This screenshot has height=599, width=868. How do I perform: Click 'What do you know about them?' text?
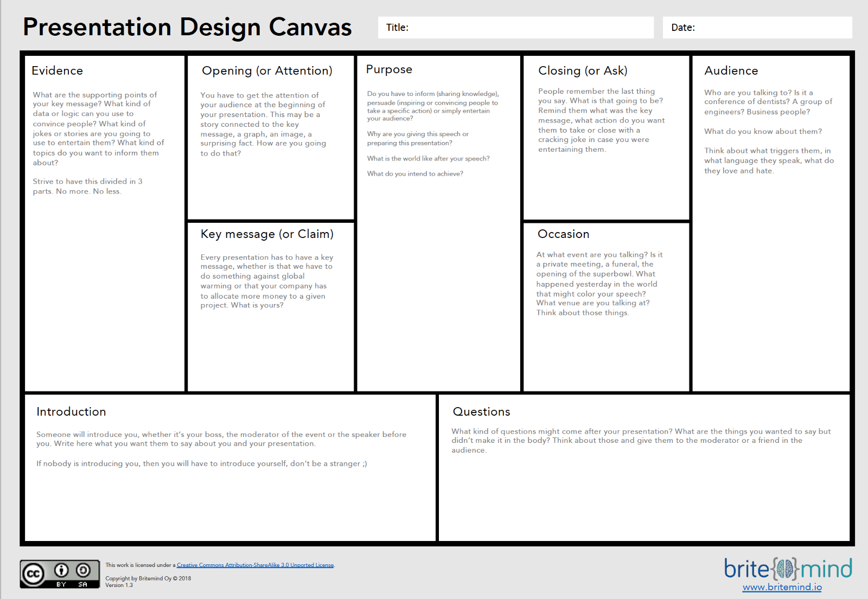[763, 132]
